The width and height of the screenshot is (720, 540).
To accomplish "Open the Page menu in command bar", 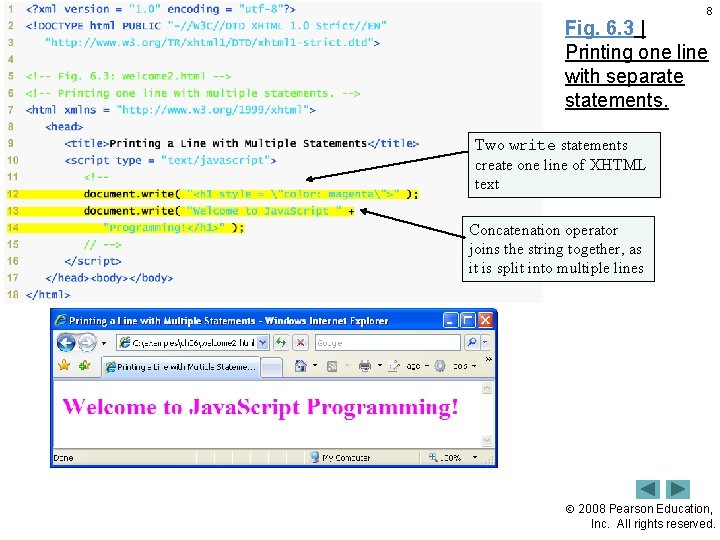I will tap(408, 366).
